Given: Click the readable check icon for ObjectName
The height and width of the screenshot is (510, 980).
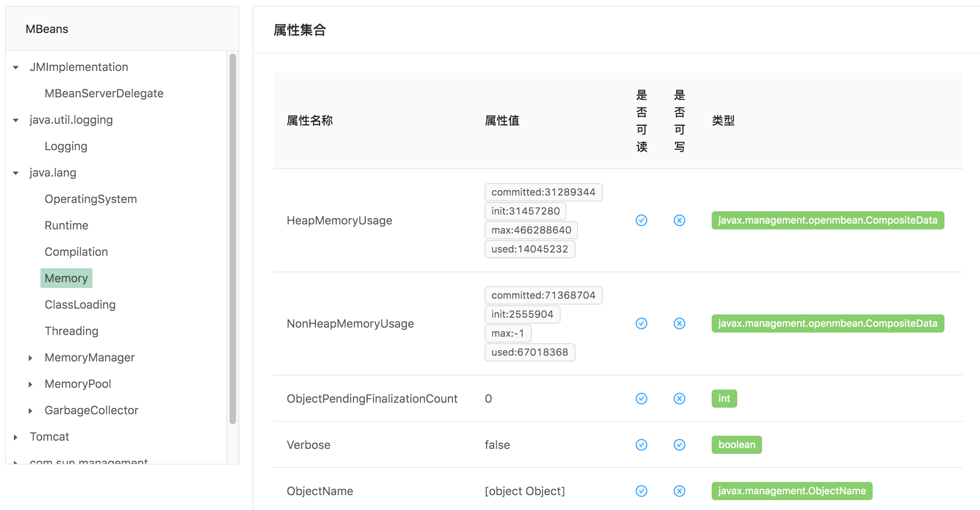Looking at the screenshot, I should pyautogui.click(x=641, y=491).
